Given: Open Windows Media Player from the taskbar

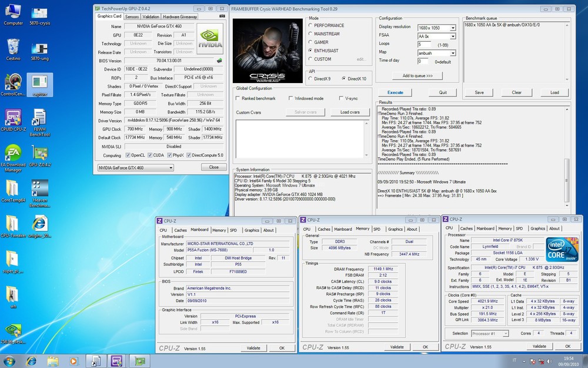Looking at the screenshot, I should click(x=73, y=362).
